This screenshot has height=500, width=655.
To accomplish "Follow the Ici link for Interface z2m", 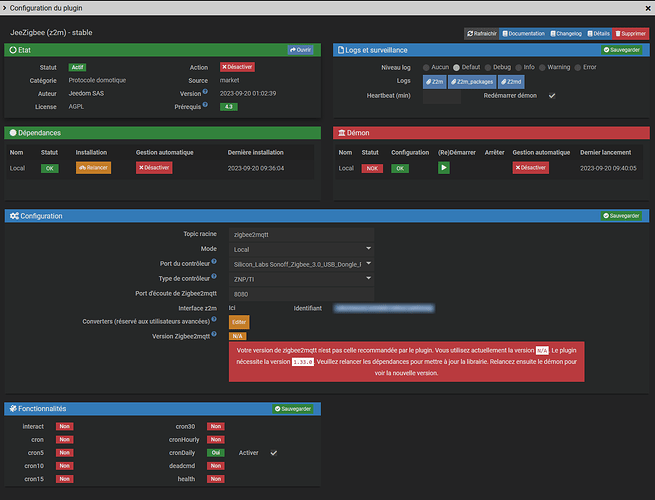I will 232,308.
